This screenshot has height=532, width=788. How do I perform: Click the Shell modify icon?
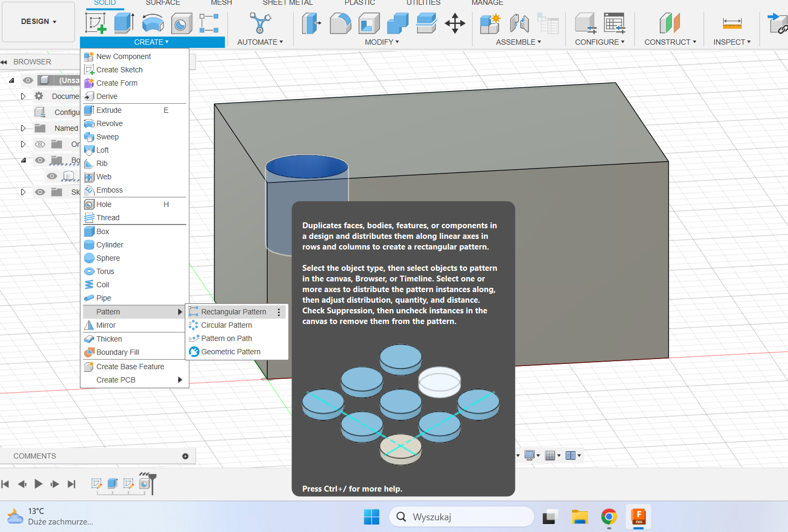click(x=369, y=23)
